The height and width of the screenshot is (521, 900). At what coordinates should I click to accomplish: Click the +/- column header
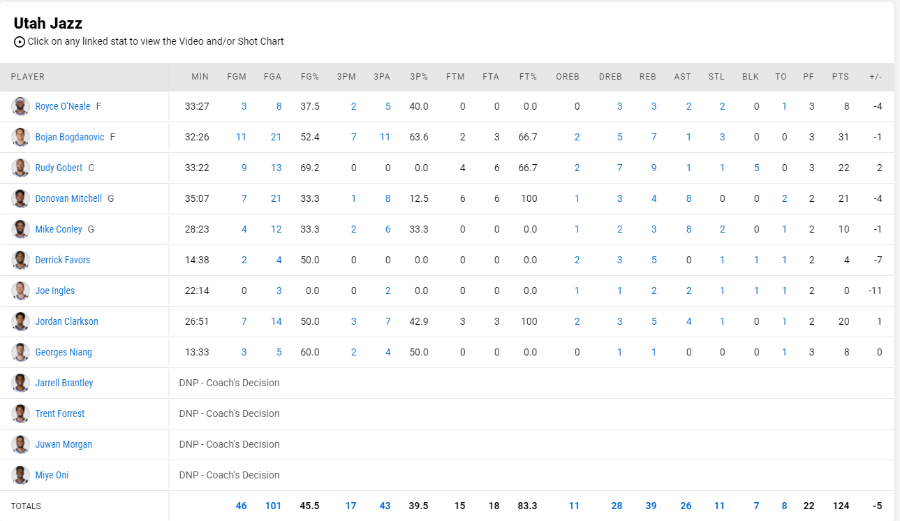875,77
